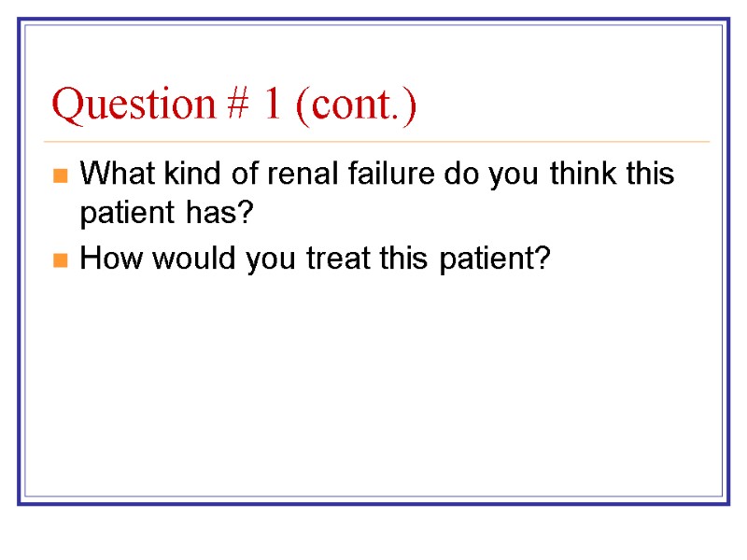Select the first bullet's line starting "What kind"
The height and width of the screenshot is (560, 747).
pyautogui.click(x=377, y=175)
